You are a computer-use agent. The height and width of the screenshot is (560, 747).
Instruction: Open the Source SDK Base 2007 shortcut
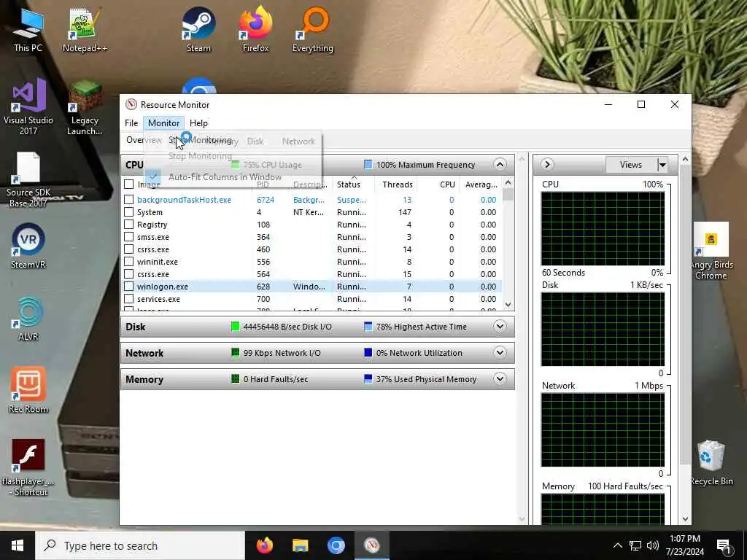(x=28, y=180)
